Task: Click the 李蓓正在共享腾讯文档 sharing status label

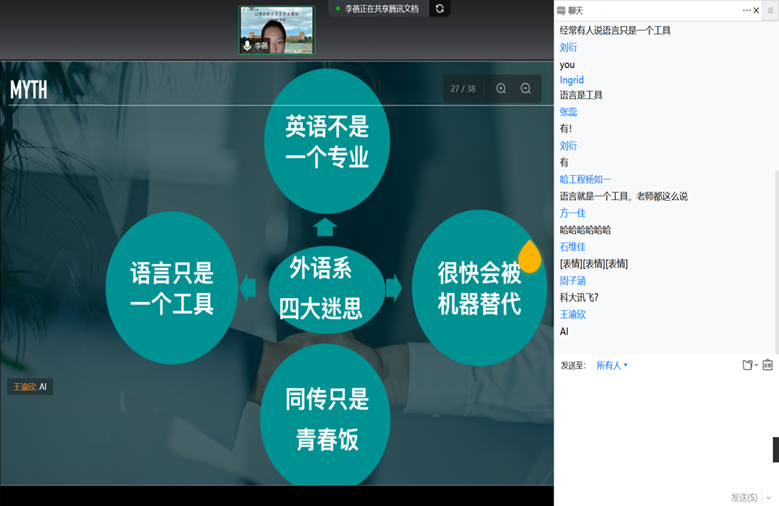Action: click(x=381, y=9)
